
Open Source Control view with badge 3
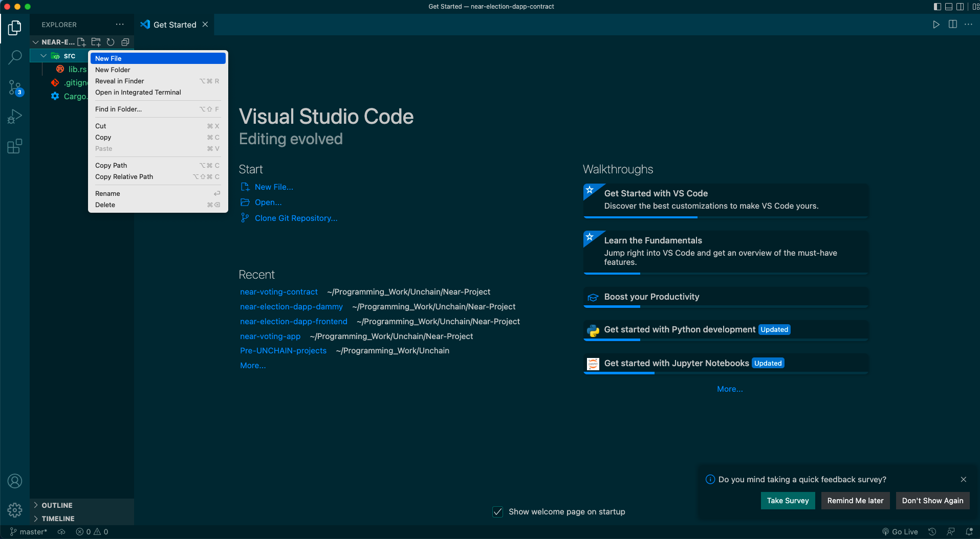(15, 87)
